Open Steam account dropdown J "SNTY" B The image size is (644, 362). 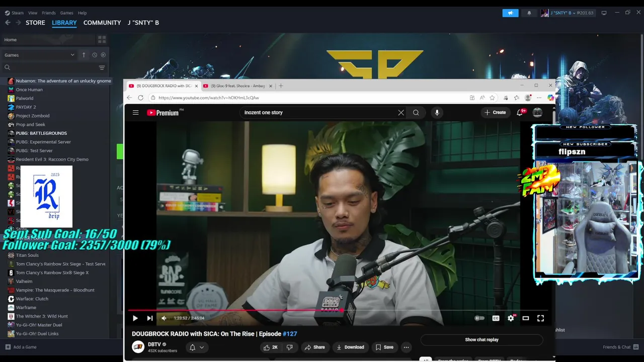click(x=567, y=13)
